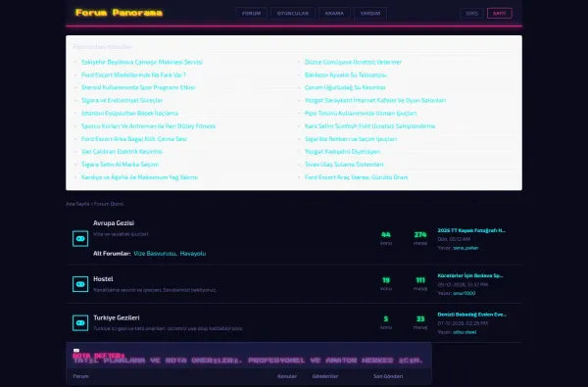Open Sivas Ulaş Sulama Sistemleri link
588x387 pixels.
pos(344,165)
